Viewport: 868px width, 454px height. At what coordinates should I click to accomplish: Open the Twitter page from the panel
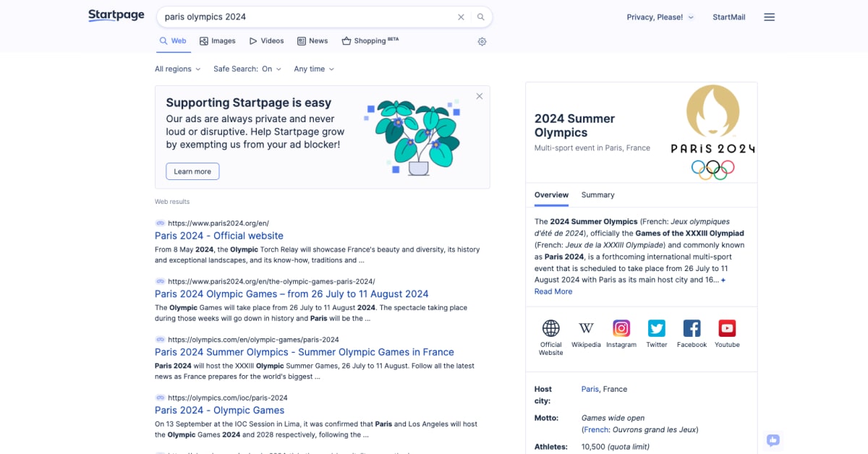point(656,327)
